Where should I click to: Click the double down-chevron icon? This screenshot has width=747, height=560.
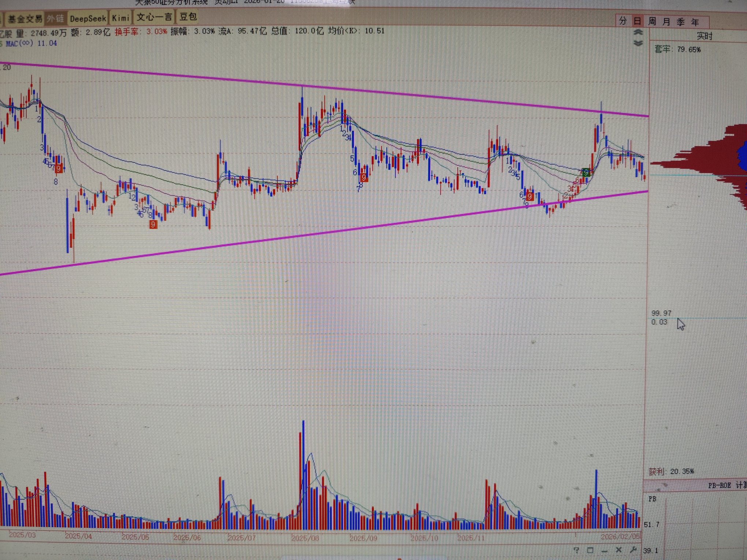click(x=638, y=43)
